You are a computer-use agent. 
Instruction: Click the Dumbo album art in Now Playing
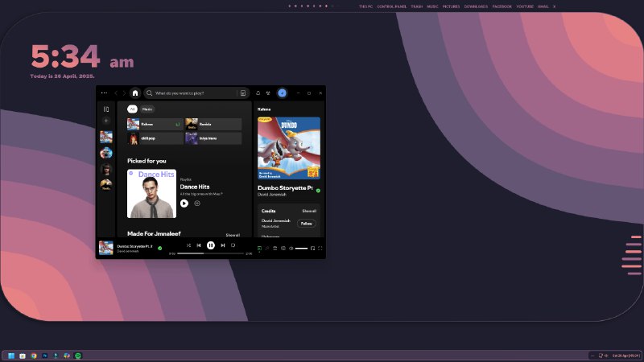[x=289, y=148]
